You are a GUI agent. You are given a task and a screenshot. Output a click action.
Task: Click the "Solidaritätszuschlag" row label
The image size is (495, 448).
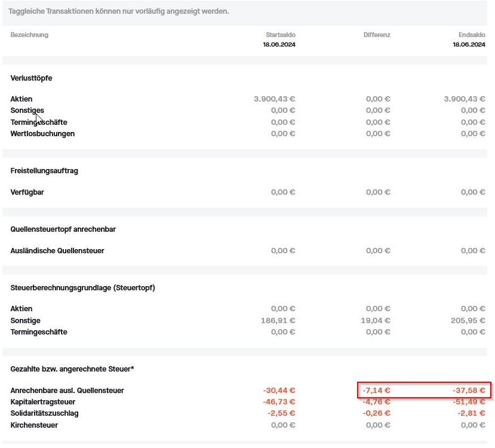(44, 413)
